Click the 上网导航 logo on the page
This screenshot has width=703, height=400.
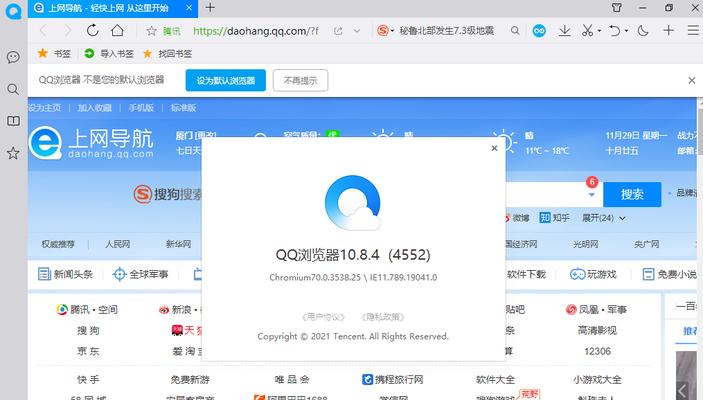tap(91, 143)
